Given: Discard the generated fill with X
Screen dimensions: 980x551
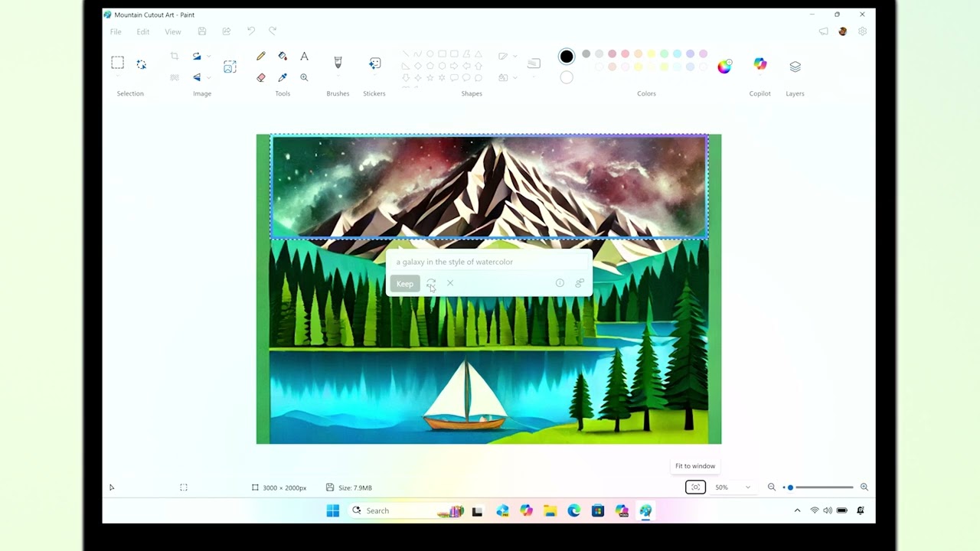Looking at the screenshot, I should point(450,283).
